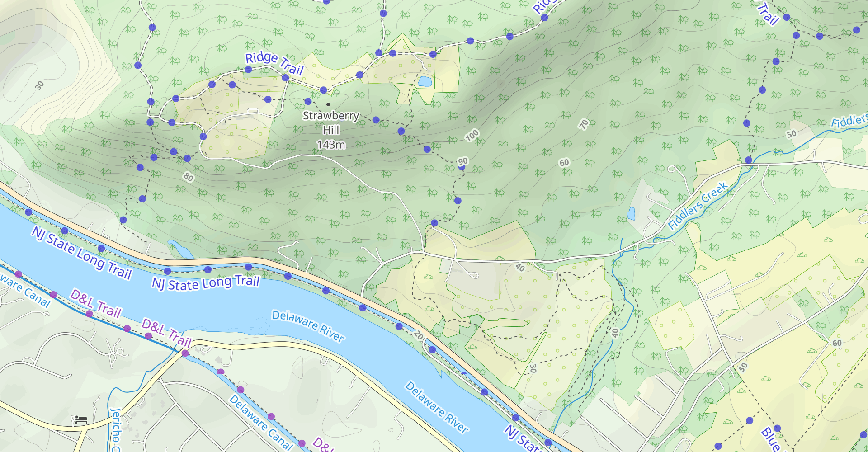
Task: Click the lodging bed icon
Action: (x=80, y=420)
